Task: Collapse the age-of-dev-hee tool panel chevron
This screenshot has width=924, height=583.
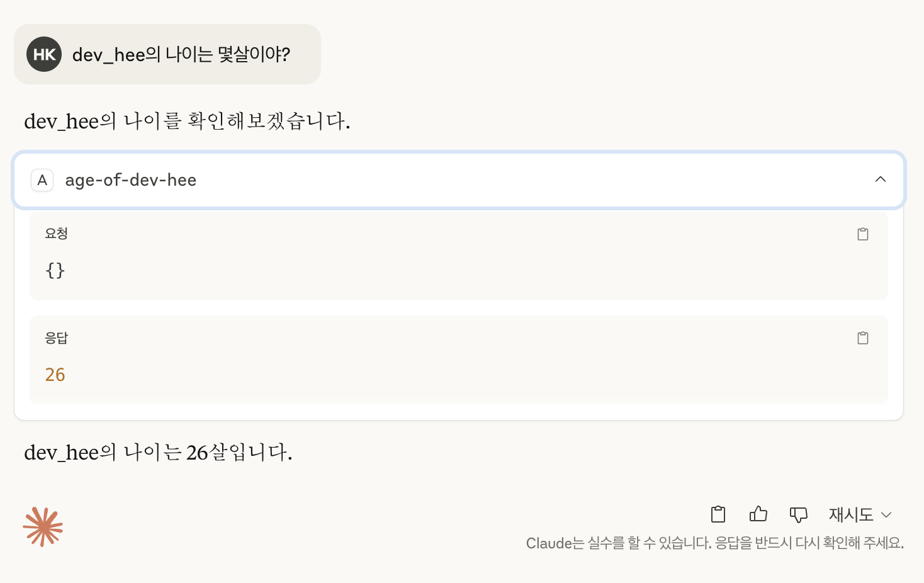Action: pos(881,179)
